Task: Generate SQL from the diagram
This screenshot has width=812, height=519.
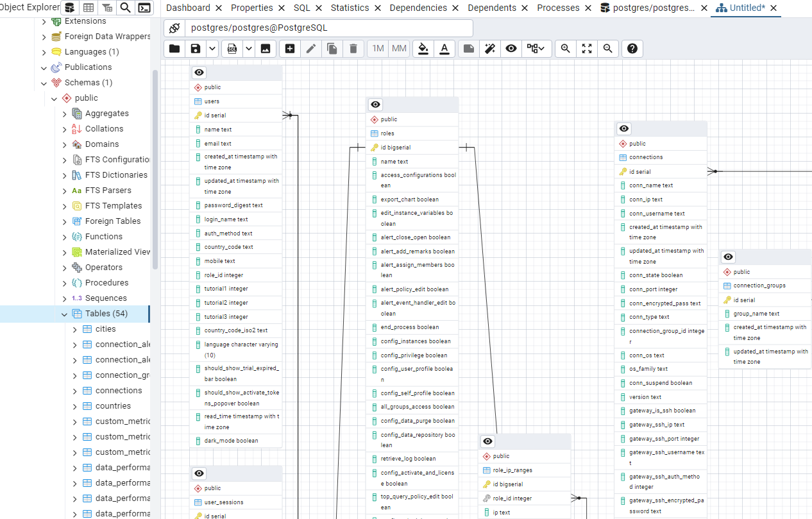Action: click(x=232, y=49)
